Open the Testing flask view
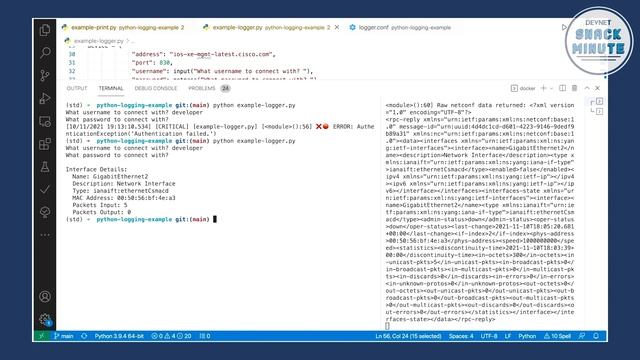Image resolution: width=640 pixels, height=360 pixels. pyautogui.click(x=45, y=167)
